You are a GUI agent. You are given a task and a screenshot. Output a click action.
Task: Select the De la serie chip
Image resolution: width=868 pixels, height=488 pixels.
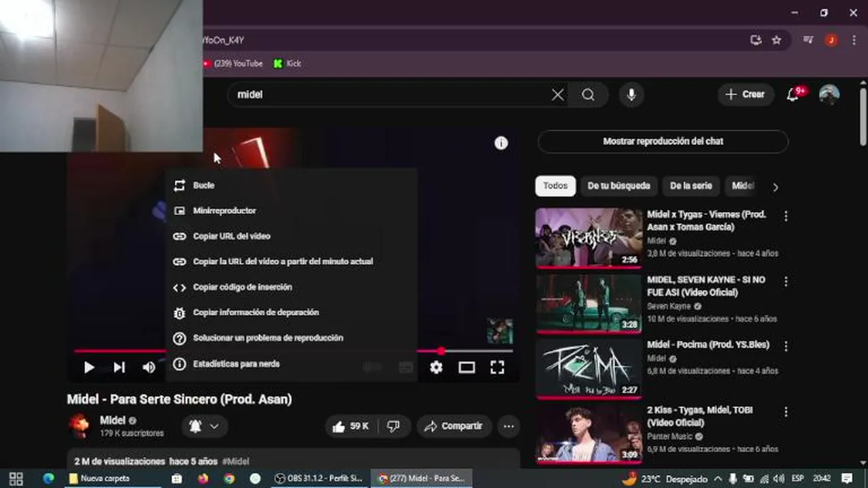point(691,186)
